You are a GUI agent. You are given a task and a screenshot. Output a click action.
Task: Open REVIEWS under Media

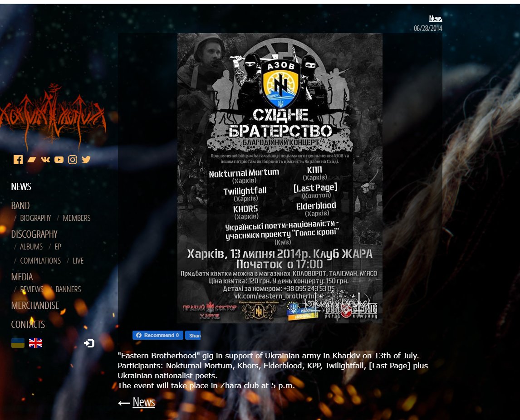point(31,289)
